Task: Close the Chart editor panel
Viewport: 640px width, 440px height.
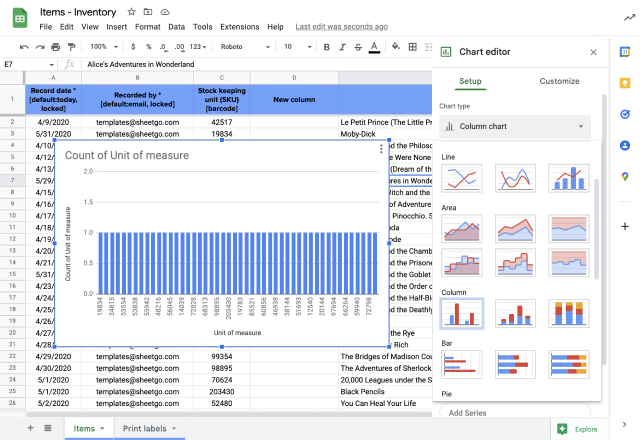Action: [593, 52]
